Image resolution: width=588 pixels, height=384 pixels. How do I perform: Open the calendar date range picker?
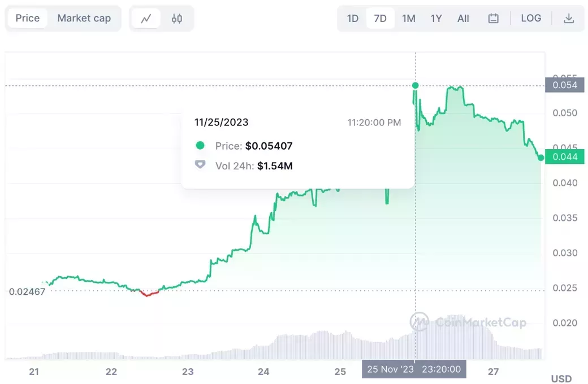tap(493, 19)
